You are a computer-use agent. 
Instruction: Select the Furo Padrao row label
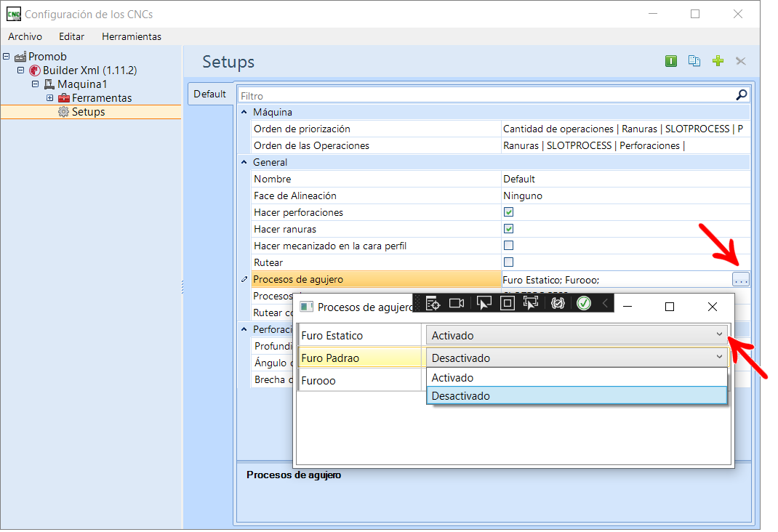click(360, 358)
